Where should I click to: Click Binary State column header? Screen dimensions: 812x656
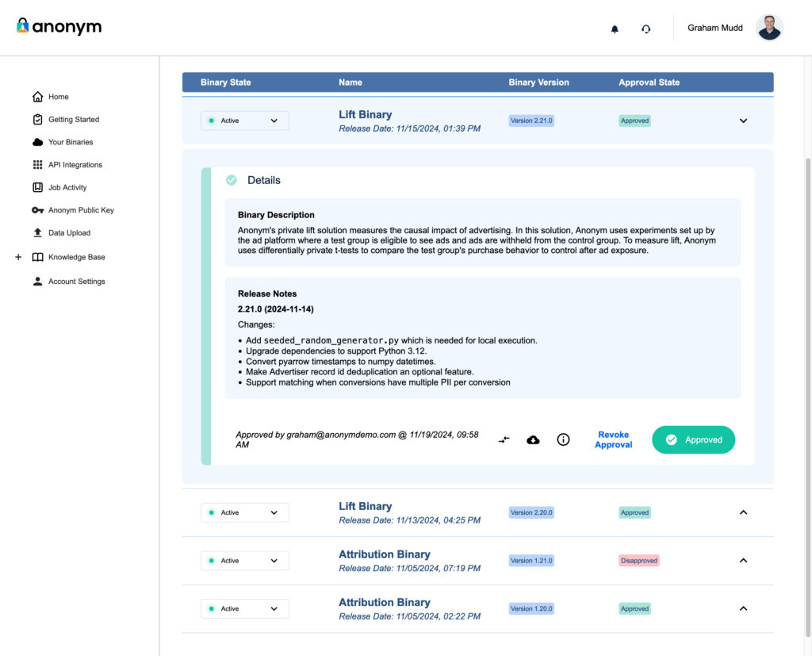pos(226,82)
